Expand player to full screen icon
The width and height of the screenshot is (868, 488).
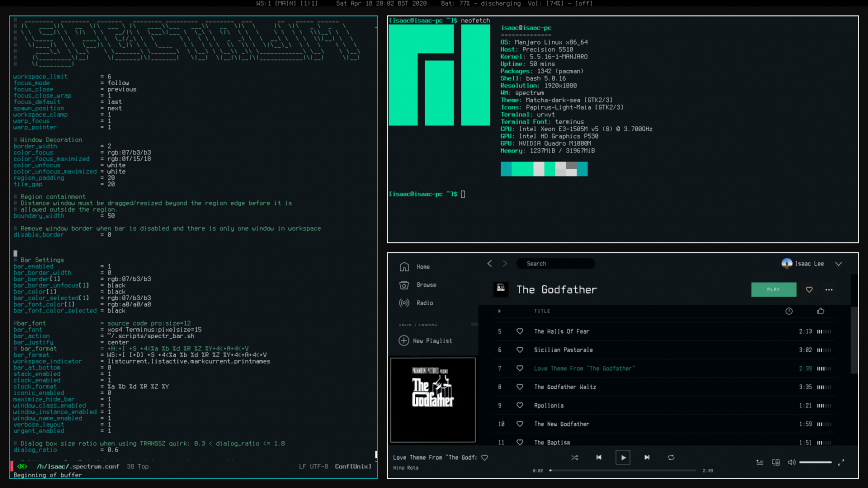(x=841, y=462)
